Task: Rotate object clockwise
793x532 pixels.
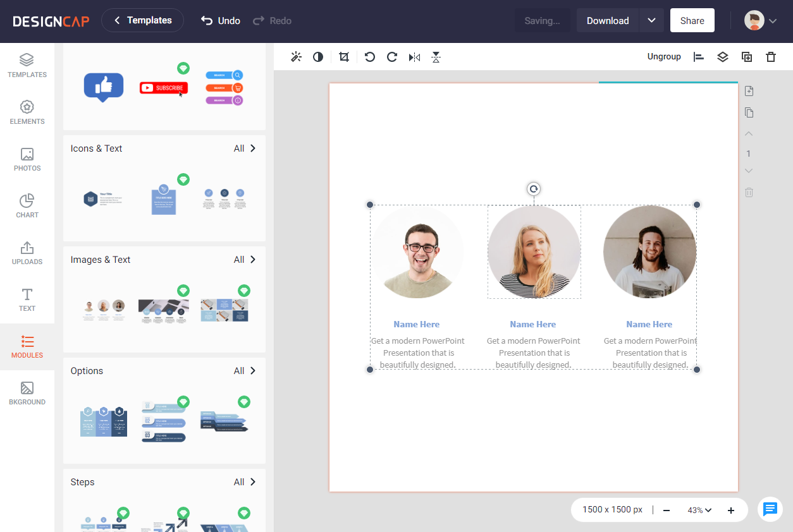Action: (392, 57)
